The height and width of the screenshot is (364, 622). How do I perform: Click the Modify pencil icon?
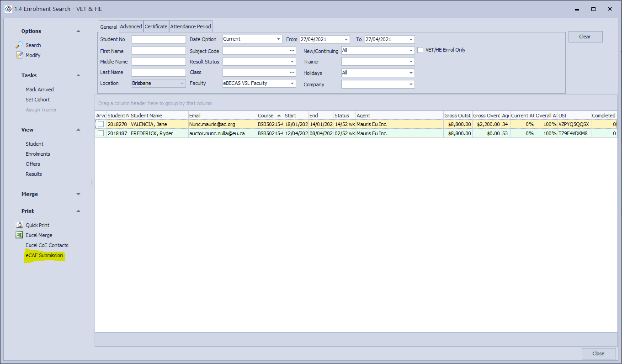(x=19, y=55)
